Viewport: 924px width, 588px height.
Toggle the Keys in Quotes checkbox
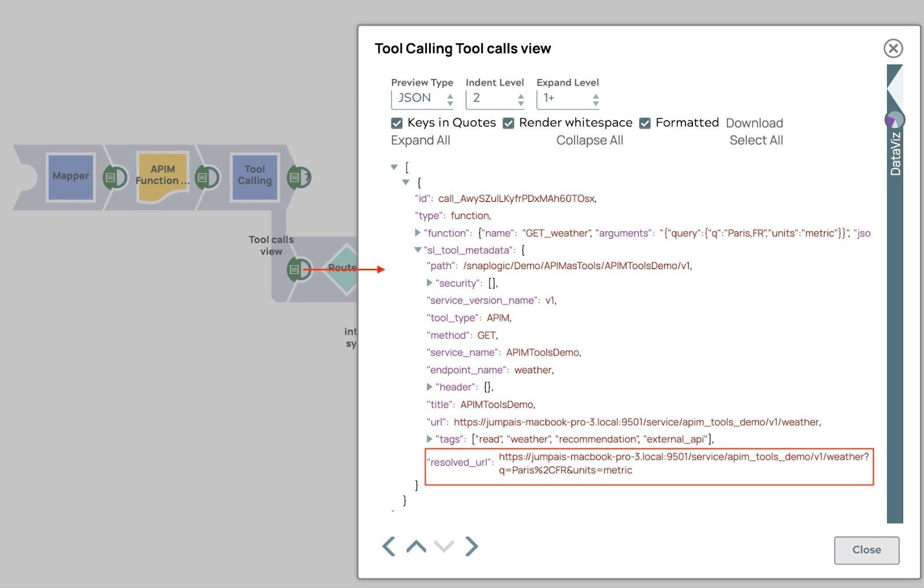[397, 123]
